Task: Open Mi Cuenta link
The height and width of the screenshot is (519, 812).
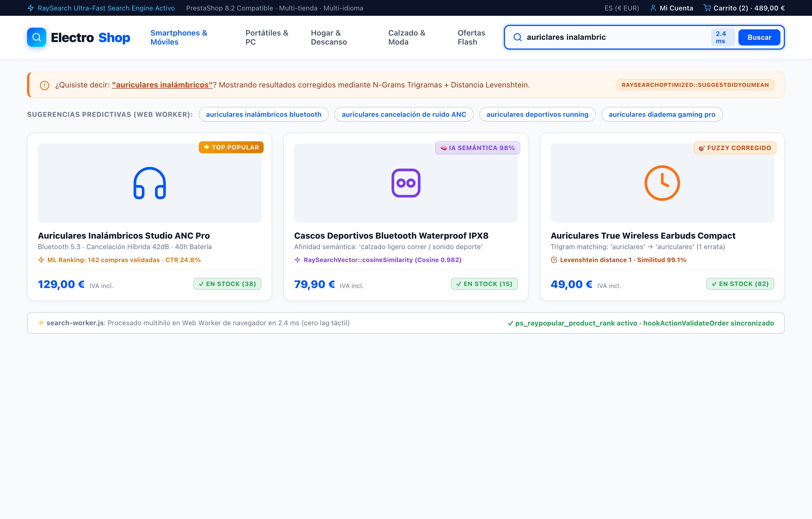Action: [x=671, y=8]
